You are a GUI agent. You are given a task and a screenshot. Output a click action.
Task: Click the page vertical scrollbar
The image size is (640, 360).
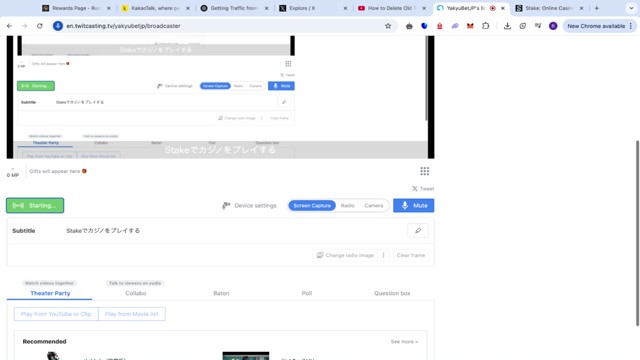[637, 233]
